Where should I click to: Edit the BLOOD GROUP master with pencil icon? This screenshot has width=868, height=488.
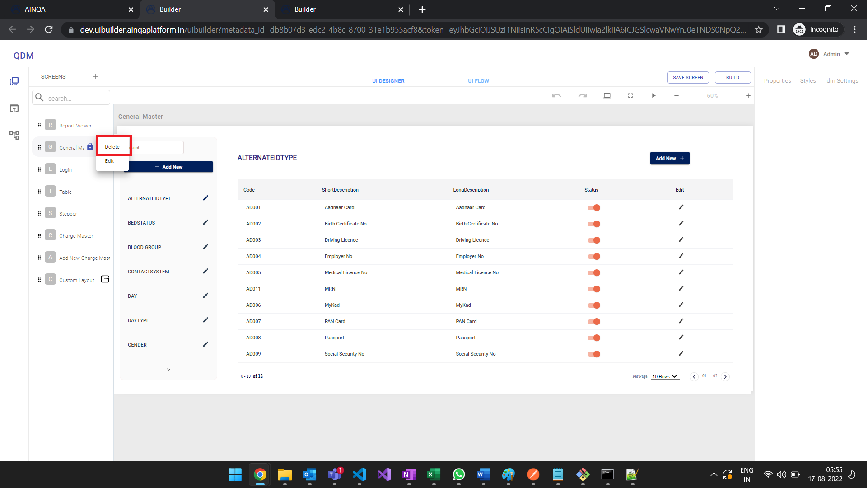205,247
